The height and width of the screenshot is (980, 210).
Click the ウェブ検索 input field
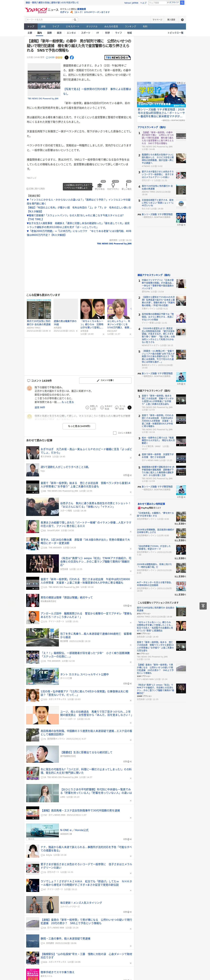pos(157,3)
